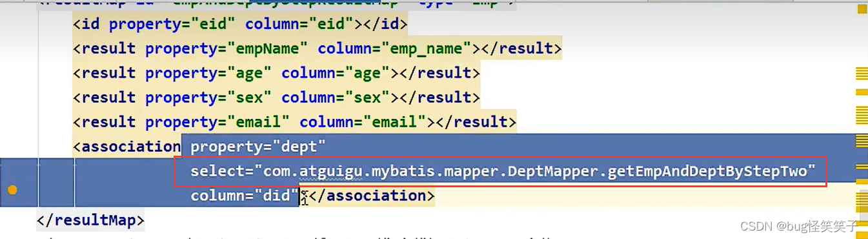
Task: Click <result tag name on age line
Action: click(104, 74)
